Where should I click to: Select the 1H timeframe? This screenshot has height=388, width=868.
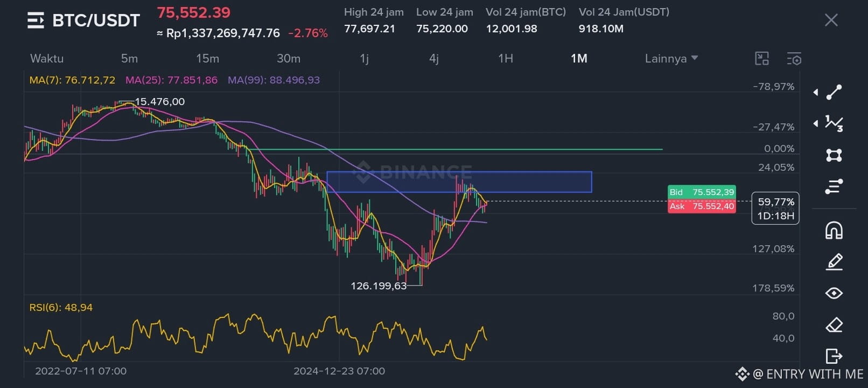point(506,58)
